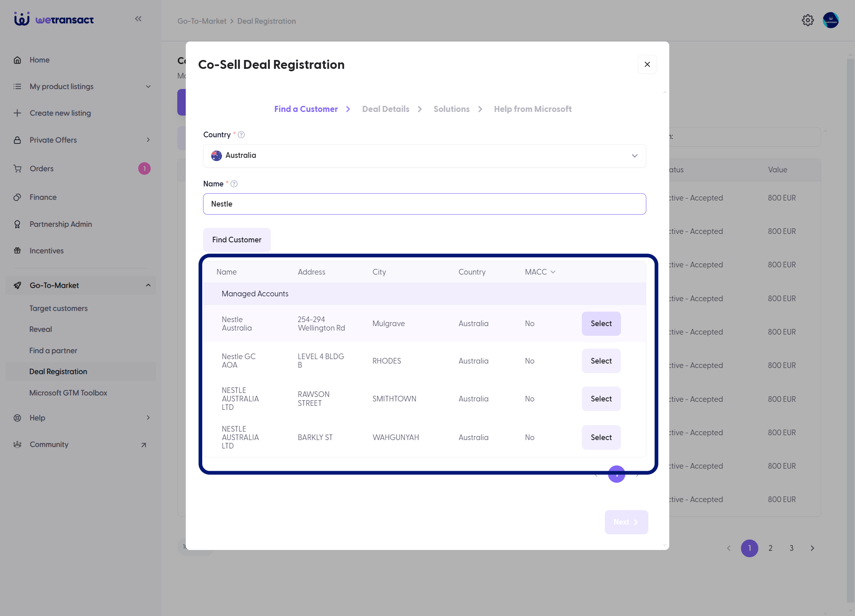Click the Orders cart icon

point(17,169)
